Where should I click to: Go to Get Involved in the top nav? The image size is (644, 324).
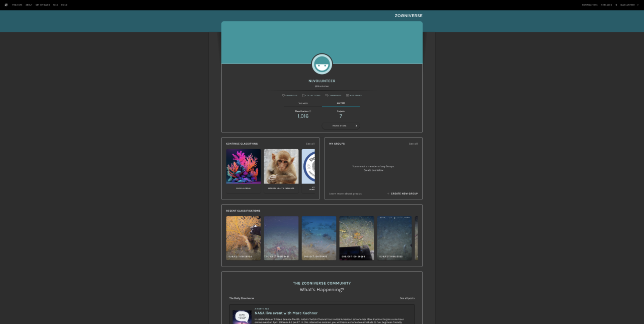[x=43, y=5]
